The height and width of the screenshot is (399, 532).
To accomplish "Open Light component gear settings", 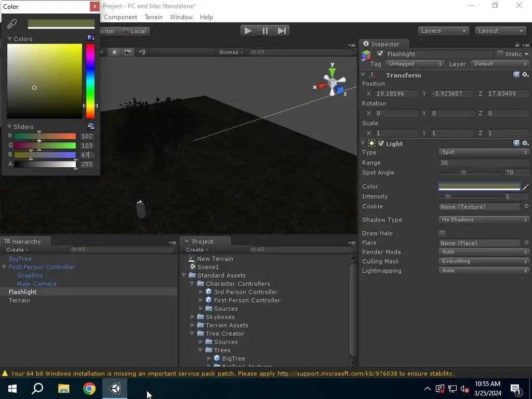I will [x=525, y=143].
